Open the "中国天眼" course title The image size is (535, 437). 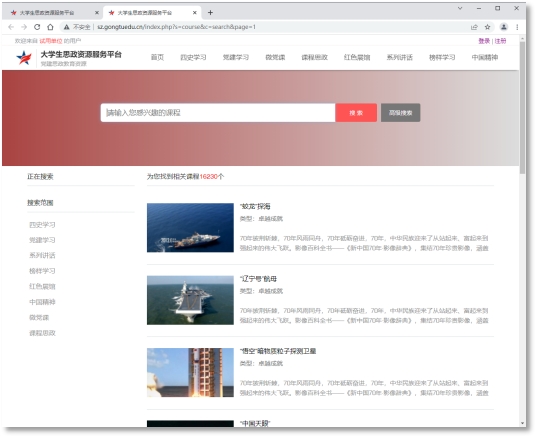255,423
